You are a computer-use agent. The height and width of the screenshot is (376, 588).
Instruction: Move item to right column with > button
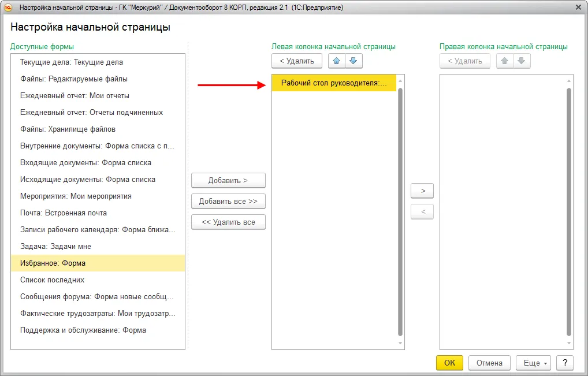coord(422,191)
